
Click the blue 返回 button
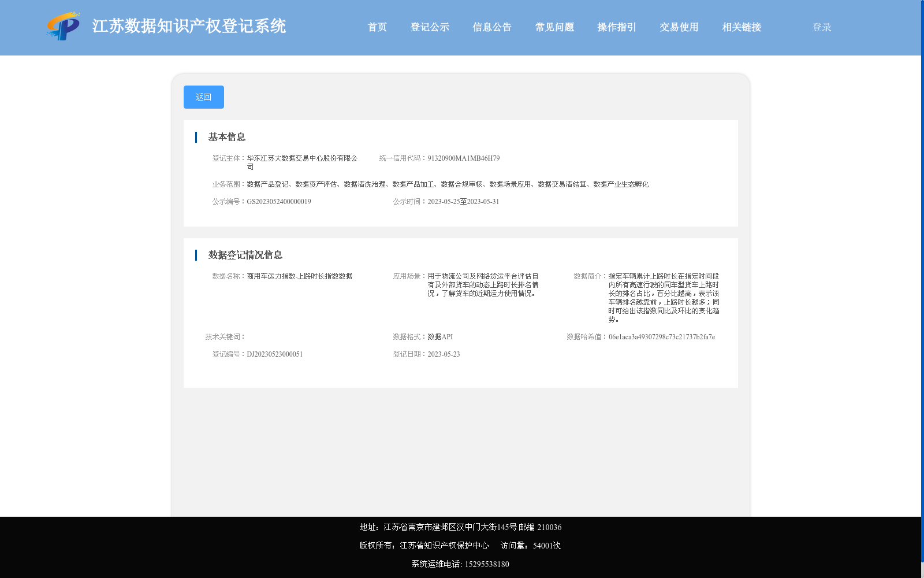(x=203, y=97)
